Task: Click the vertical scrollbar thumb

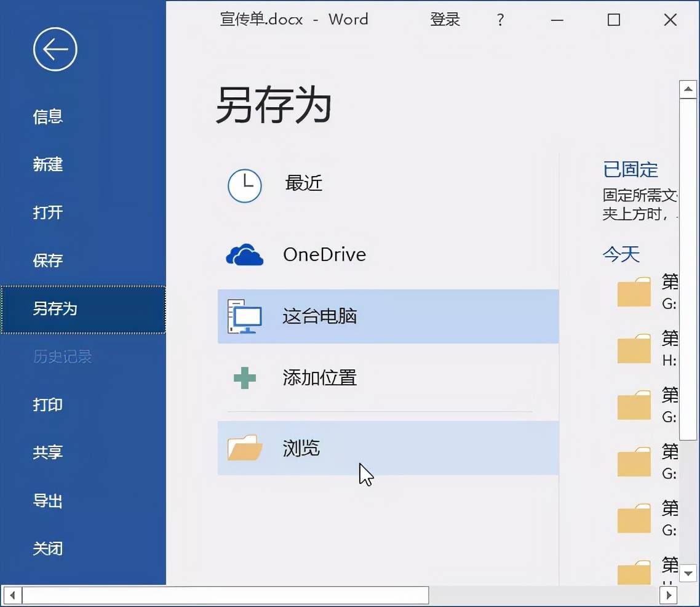Action: (688, 269)
